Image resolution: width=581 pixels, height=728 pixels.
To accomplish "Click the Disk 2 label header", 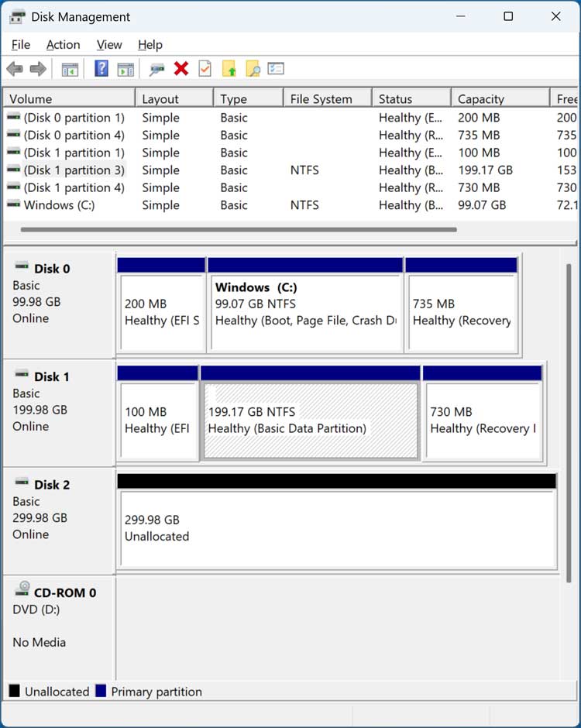I will click(x=52, y=485).
